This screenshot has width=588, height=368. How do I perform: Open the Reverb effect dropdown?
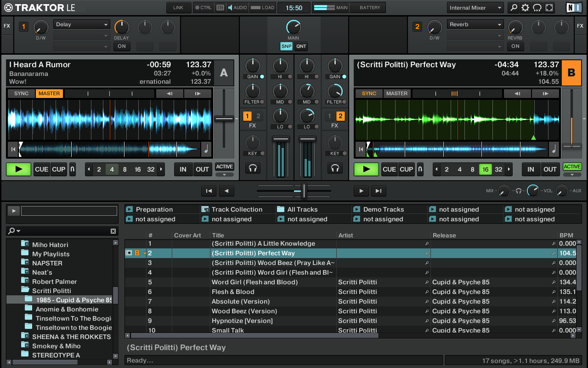tap(475, 24)
